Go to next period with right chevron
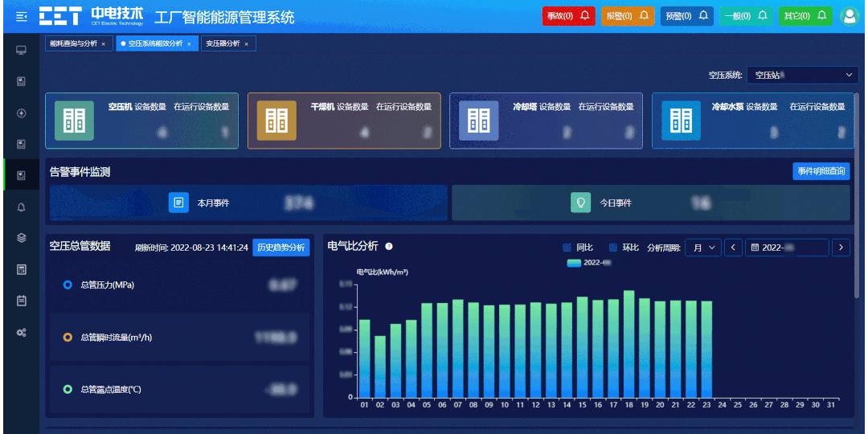 [840, 248]
